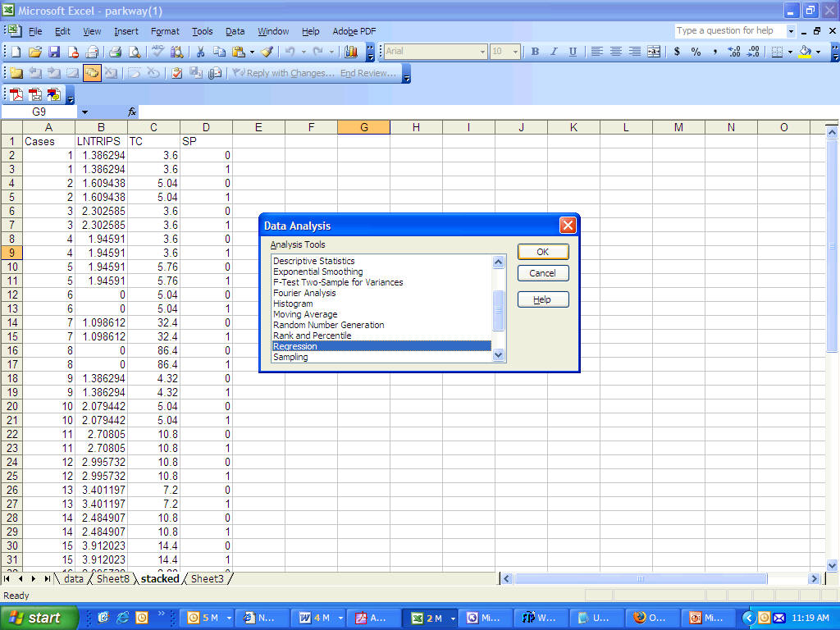Click the Copy icon in the toolbar
This screenshot has height=630, width=840.
(219, 52)
